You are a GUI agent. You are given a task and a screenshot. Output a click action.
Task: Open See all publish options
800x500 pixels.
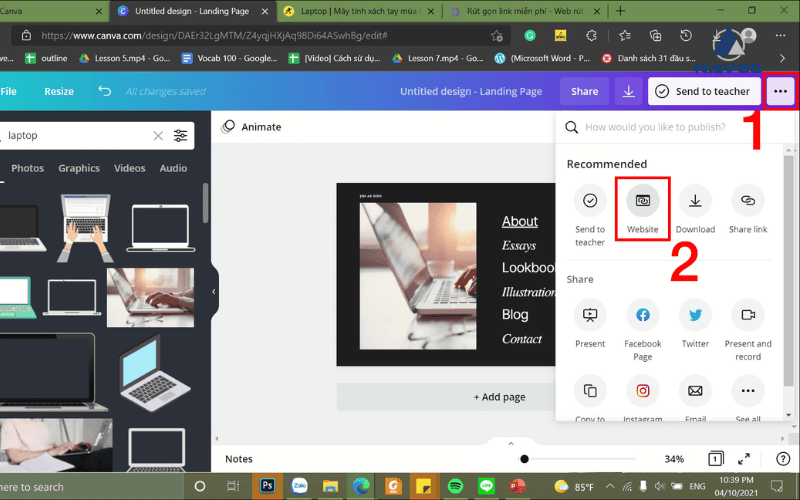[748, 398]
